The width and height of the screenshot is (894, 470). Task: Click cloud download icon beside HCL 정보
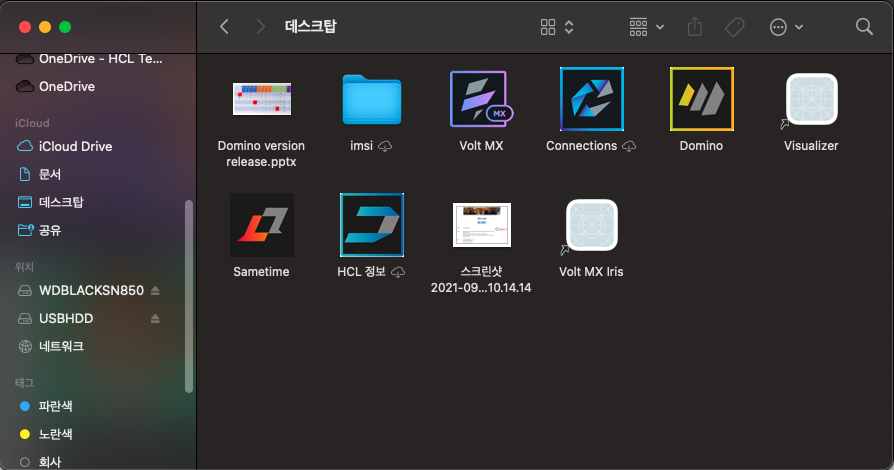coord(398,272)
